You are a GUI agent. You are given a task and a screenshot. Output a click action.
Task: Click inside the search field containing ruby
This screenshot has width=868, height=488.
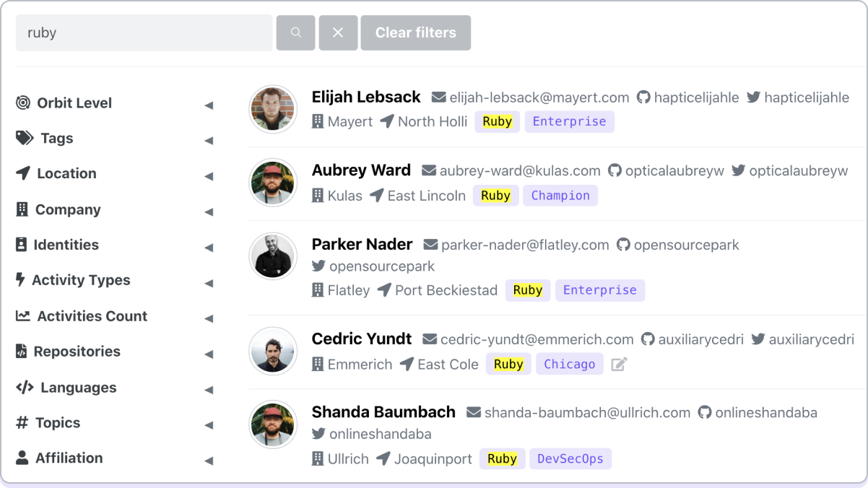pyautogui.click(x=144, y=33)
